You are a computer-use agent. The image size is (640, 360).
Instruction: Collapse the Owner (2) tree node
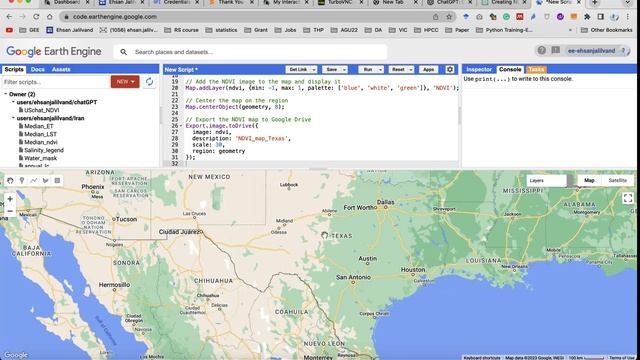(6, 94)
